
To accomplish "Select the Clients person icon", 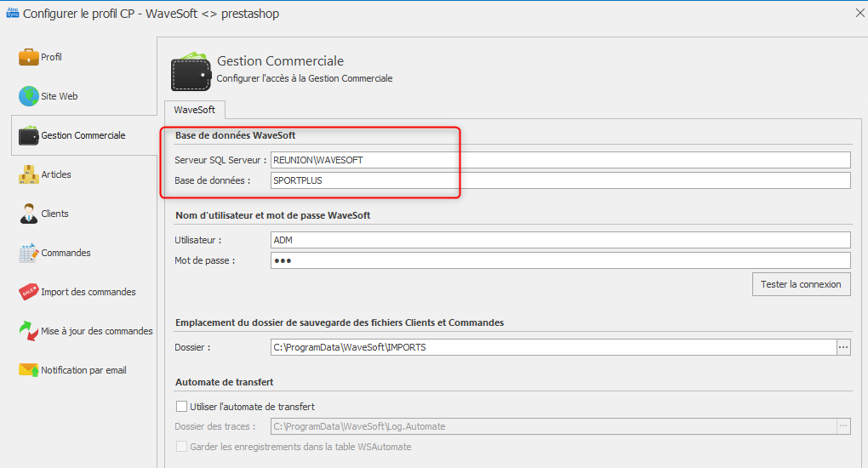I will (x=28, y=214).
